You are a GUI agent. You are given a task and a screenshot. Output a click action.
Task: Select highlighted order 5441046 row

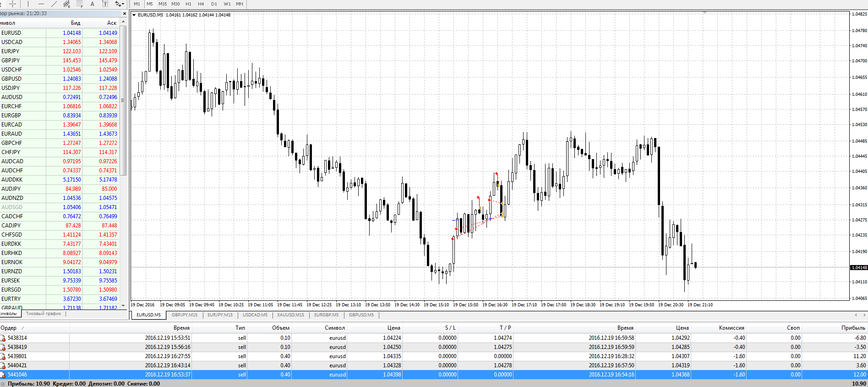click(434, 375)
